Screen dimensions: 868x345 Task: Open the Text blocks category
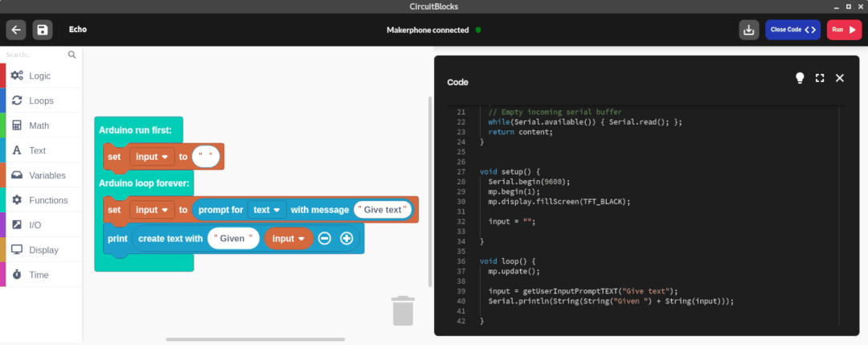(42, 150)
